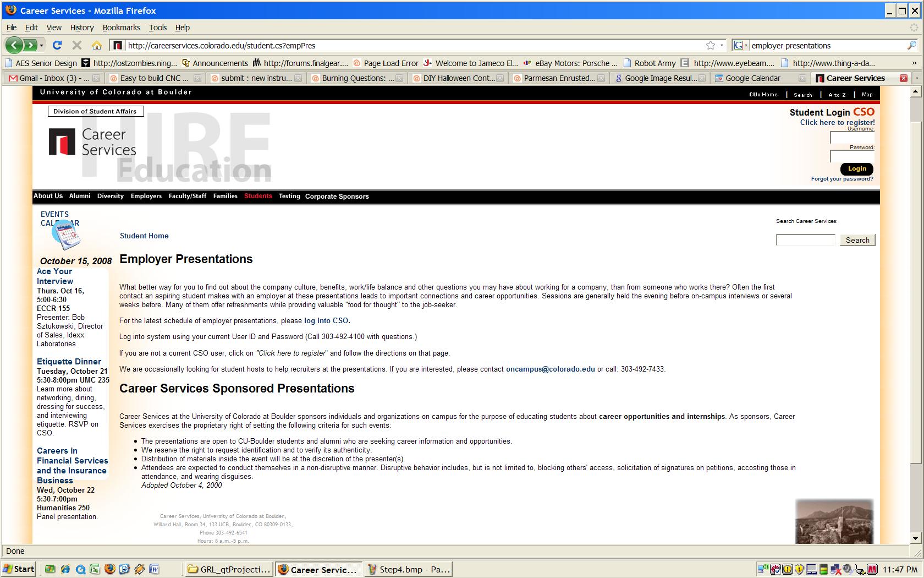Open the View menu
924x578 pixels.
point(54,28)
